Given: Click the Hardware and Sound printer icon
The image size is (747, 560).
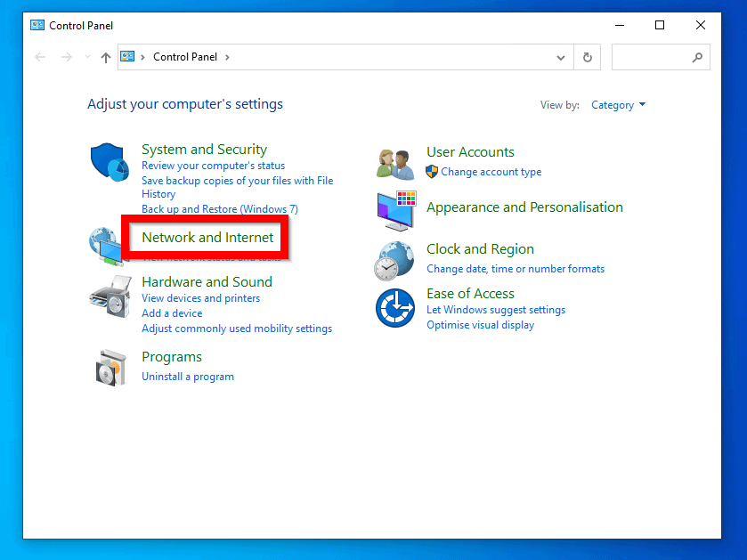Looking at the screenshot, I should [x=110, y=294].
